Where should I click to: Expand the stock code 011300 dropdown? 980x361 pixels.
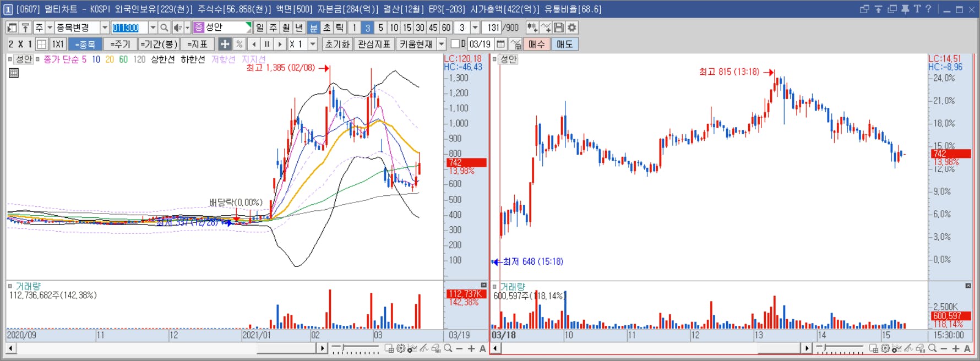pyautogui.click(x=153, y=28)
